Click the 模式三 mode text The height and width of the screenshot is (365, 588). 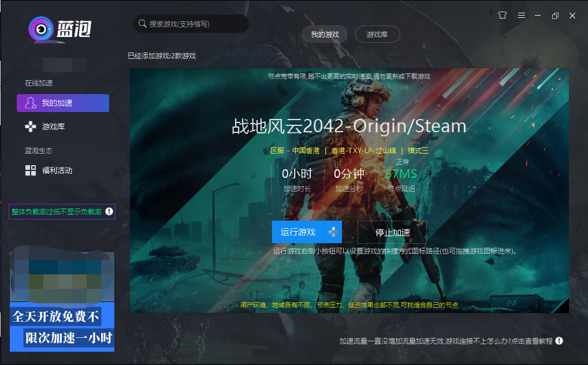pos(418,150)
